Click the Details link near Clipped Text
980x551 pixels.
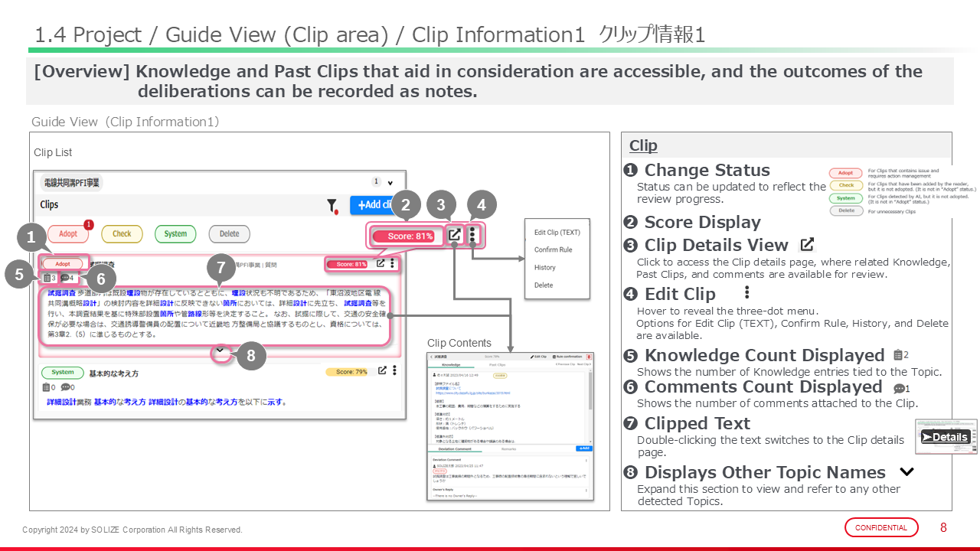[945, 437]
